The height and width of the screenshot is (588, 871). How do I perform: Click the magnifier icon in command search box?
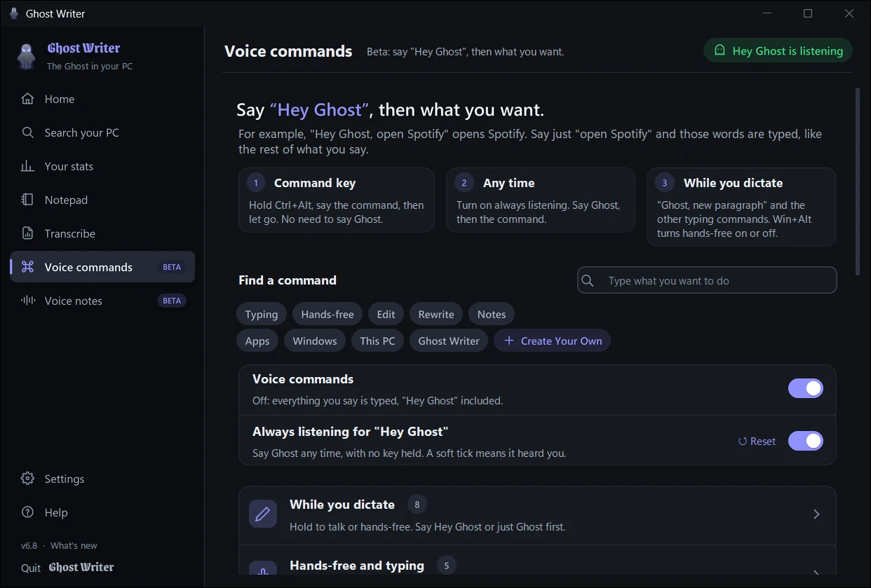[588, 280]
